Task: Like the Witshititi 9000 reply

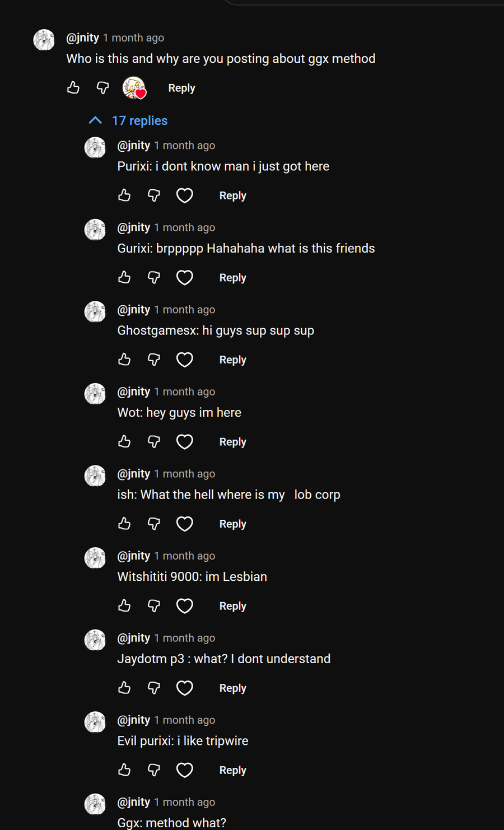Action: point(124,605)
